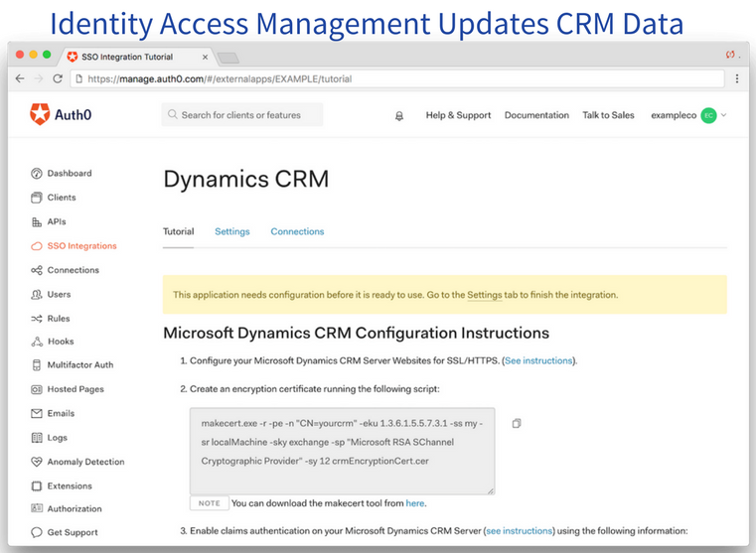Click the Hosted Pages icon in sidebar
Screen dimensions: 756x553
[x=37, y=389]
